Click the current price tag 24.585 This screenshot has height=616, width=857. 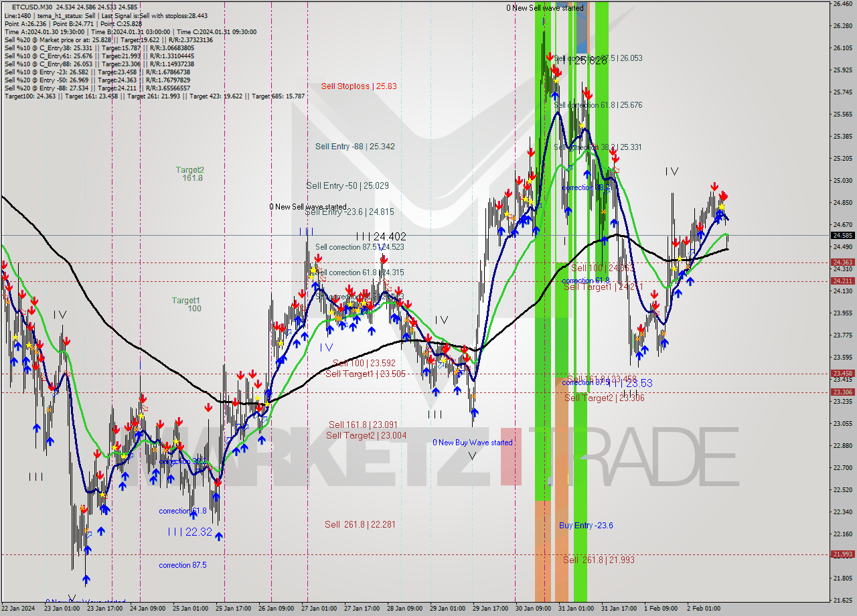click(842, 235)
